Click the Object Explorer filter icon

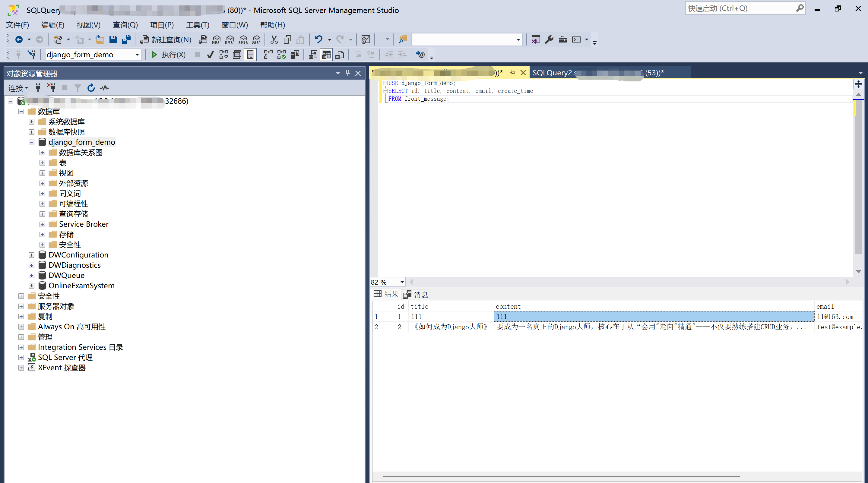pos(78,88)
